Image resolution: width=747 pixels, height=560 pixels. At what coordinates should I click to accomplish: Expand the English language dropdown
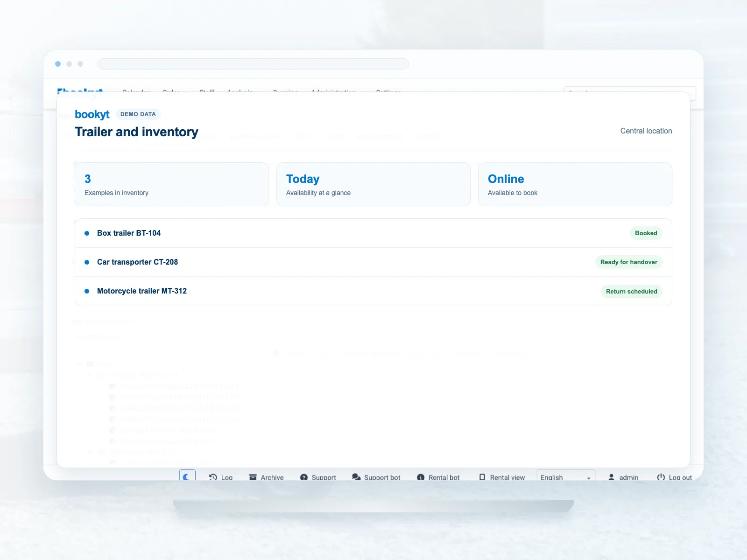566,477
